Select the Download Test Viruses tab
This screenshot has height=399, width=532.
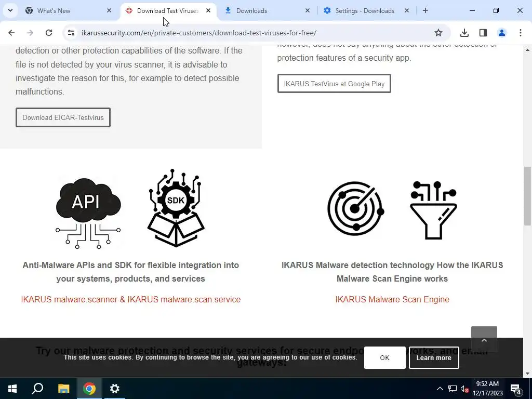(x=168, y=10)
